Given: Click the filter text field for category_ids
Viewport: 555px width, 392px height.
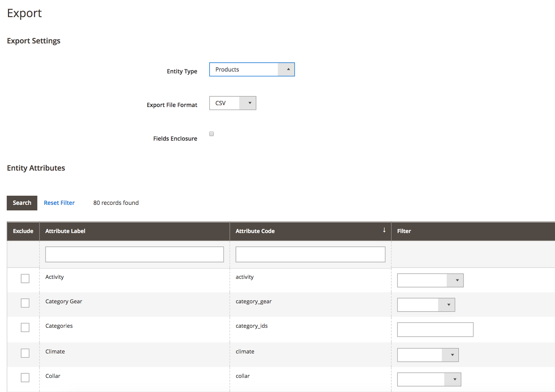Looking at the screenshot, I should (x=435, y=330).
